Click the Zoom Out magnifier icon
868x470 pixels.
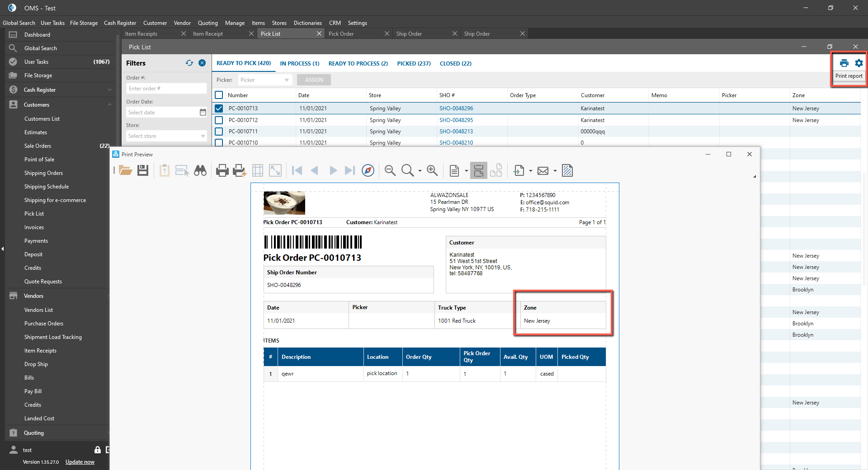coord(390,170)
